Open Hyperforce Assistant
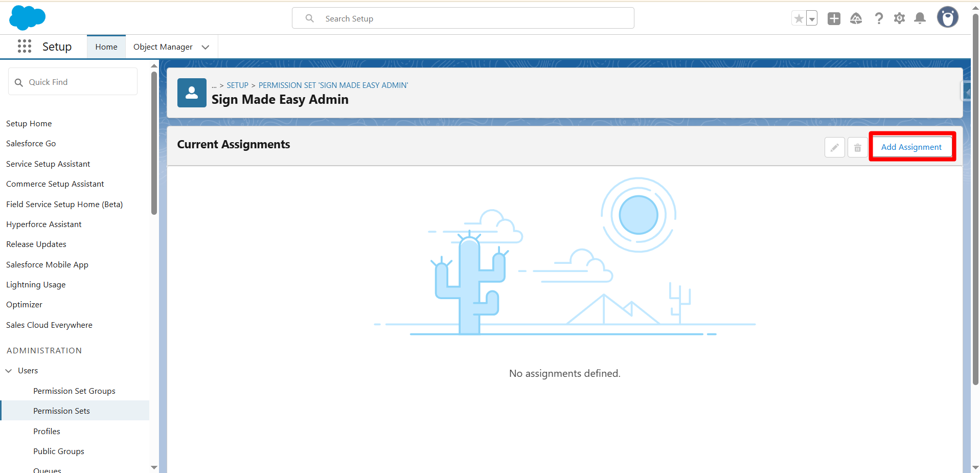 click(x=44, y=224)
